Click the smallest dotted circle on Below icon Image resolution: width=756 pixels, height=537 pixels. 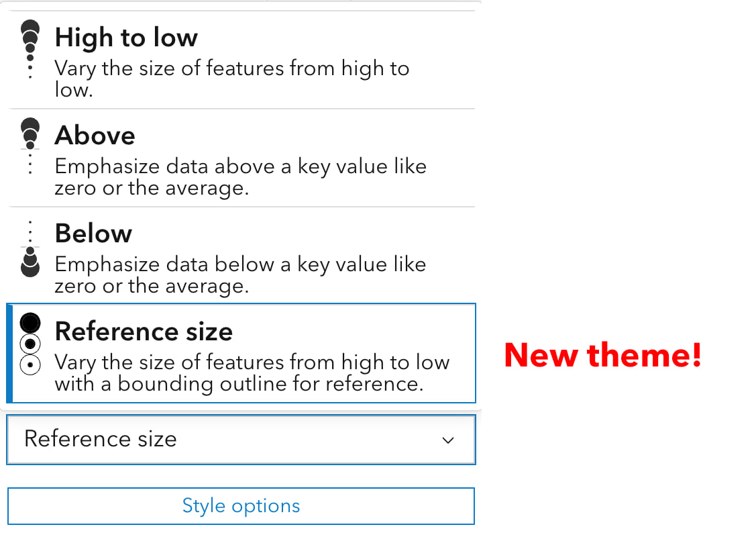click(x=30, y=222)
